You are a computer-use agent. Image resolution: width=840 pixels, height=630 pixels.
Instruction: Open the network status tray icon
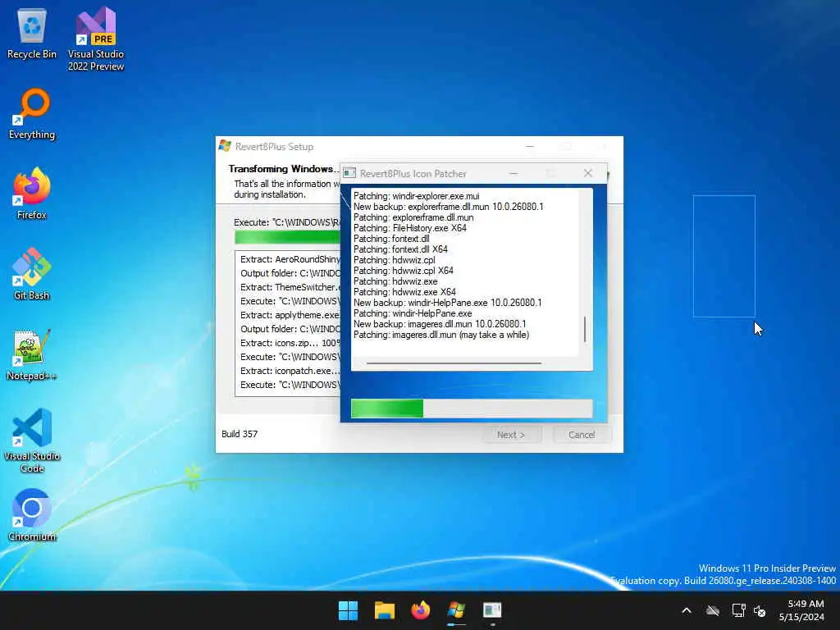739,610
